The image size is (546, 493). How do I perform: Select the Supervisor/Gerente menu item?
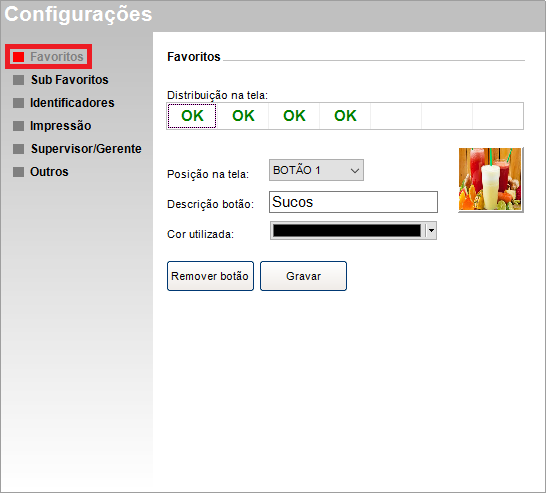(86, 149)
